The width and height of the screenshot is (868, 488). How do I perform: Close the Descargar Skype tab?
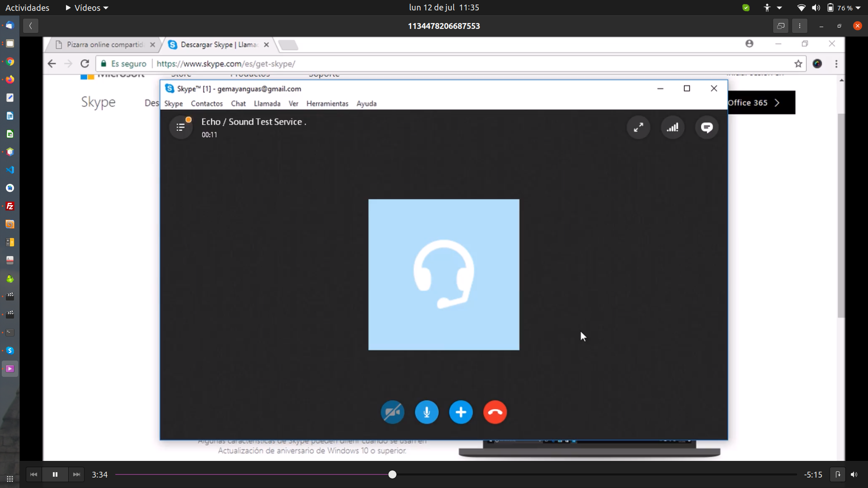[266, 45]
